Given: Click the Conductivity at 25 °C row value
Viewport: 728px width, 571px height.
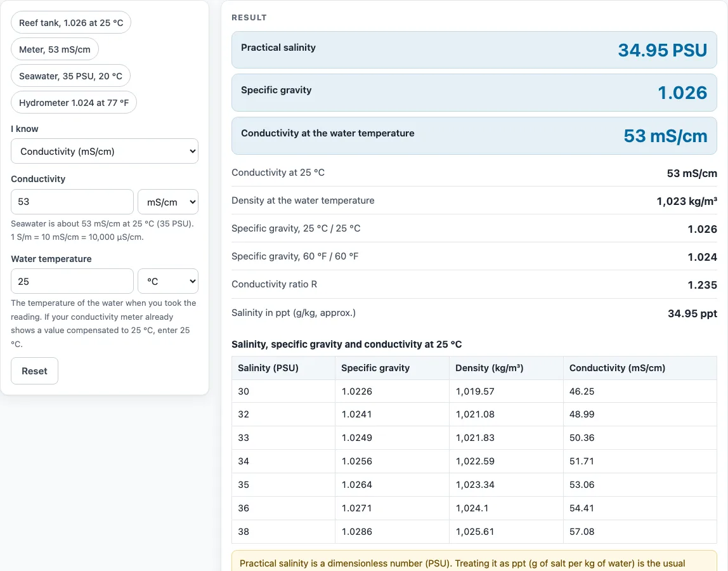Looking at the screenshot, I should click(x=692, y=173).
